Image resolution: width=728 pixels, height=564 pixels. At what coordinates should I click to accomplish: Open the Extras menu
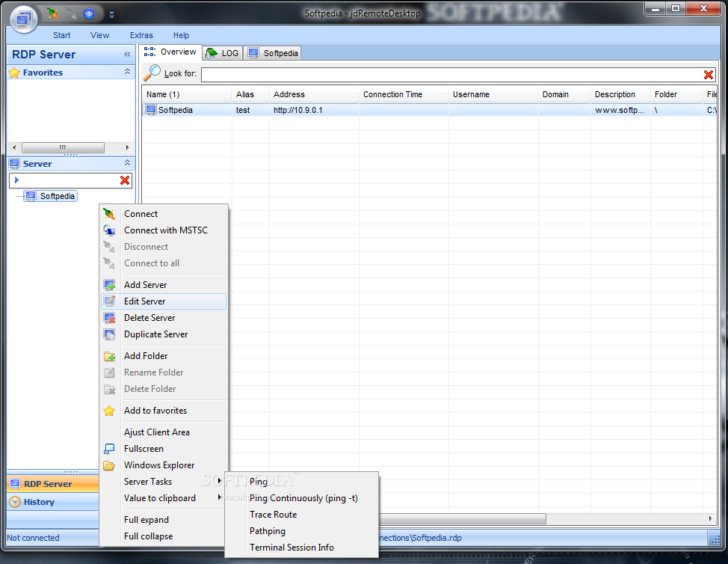coord(141,35)
